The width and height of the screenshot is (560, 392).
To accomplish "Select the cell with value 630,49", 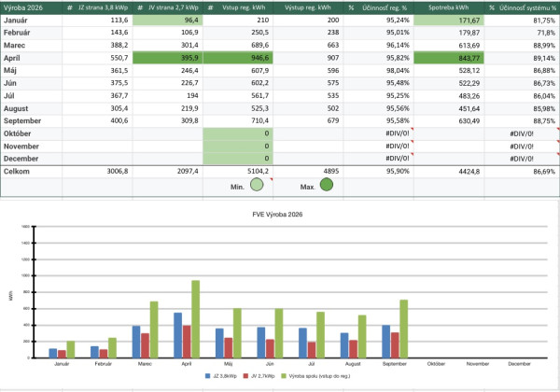I will 449,121.
